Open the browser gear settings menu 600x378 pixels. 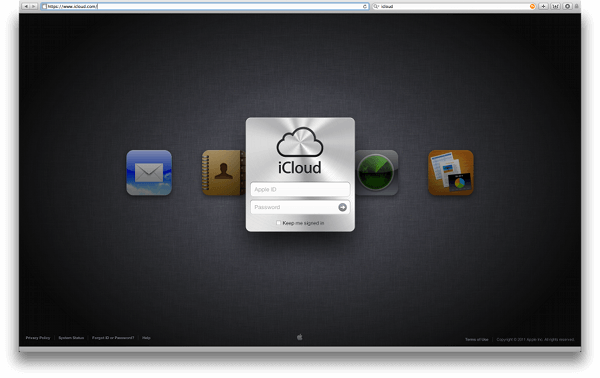[567, 6]
